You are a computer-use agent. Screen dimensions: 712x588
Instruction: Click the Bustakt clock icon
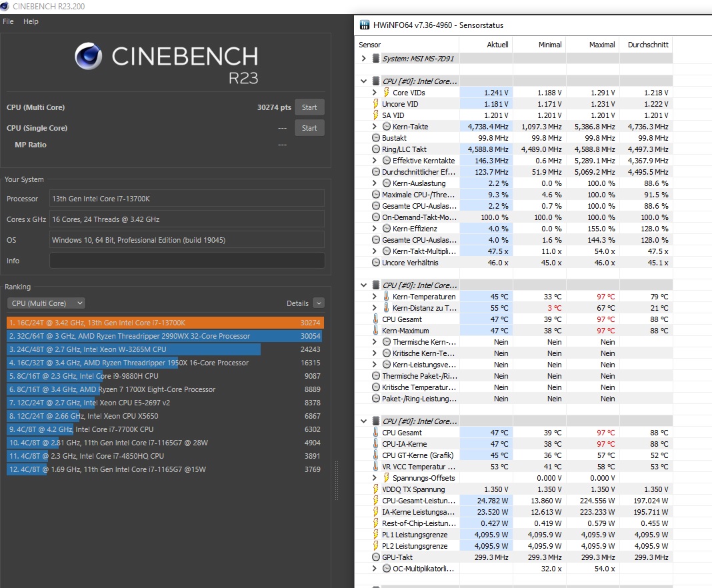[x=376, y=138]
